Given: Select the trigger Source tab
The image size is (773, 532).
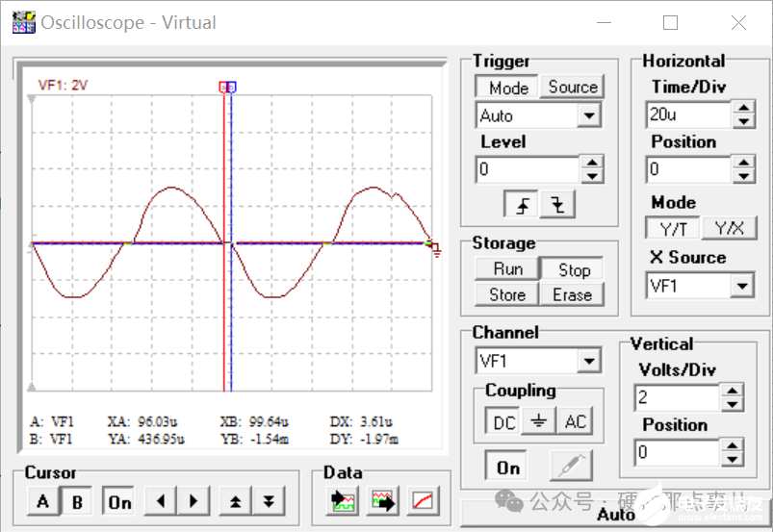Looking at the screenshot, I should (573, 87).
